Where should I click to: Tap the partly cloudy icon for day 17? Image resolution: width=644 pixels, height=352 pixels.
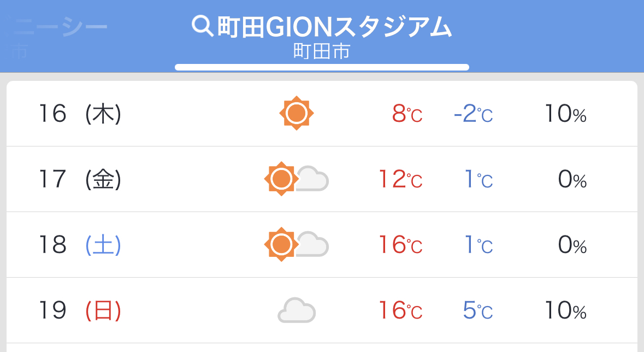(x=297, y=179)
